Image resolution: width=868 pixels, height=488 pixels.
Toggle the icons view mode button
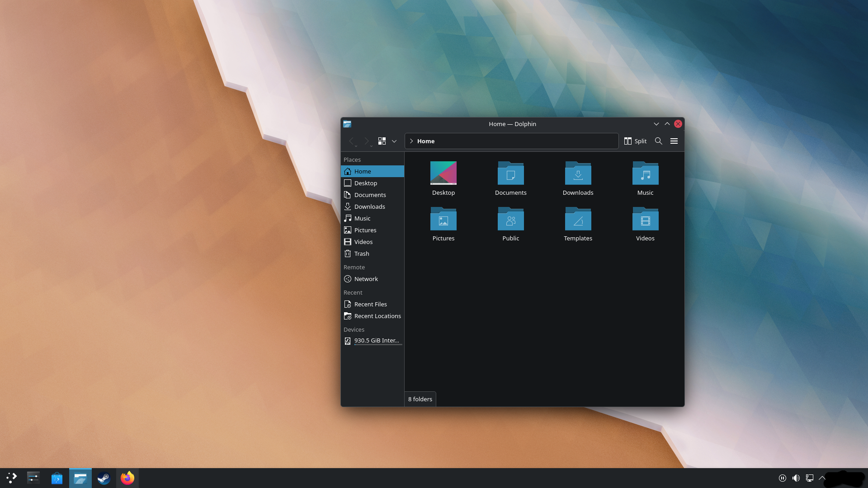click(x=382, y=141)
